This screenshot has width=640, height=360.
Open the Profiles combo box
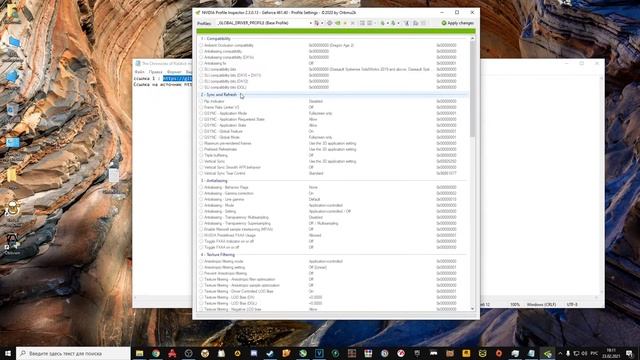[x=264, y=23]
